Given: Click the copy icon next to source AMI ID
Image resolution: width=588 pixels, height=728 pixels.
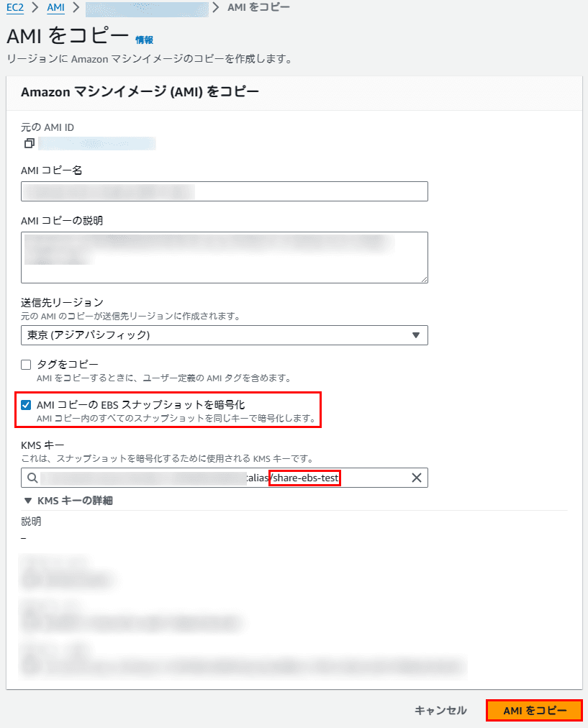Looking at the screenshot, I should click(30, 143).
